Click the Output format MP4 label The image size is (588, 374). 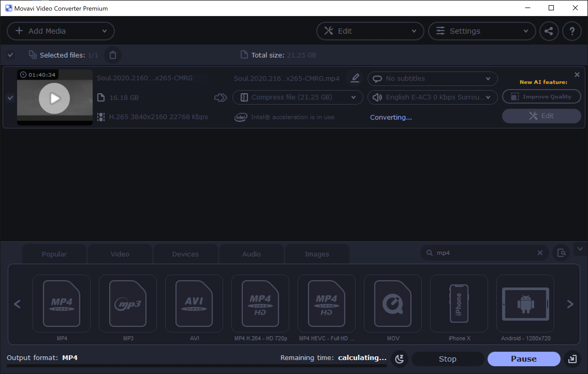coord(42,358)
